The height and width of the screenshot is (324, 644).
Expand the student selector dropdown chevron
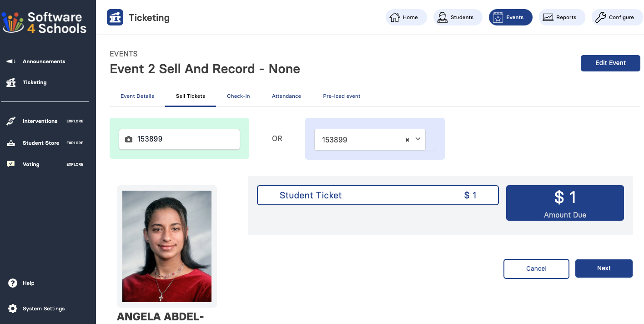click(x=418, y=140)
